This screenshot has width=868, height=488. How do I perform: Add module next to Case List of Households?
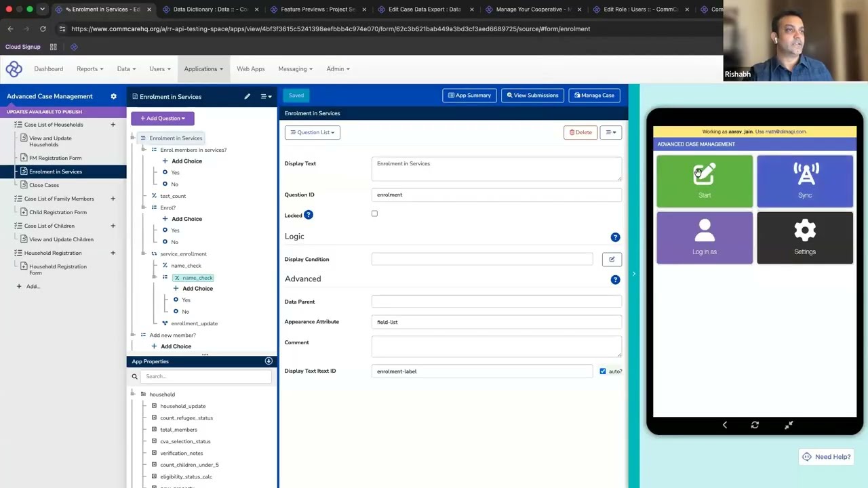click(x=113, y=125)
